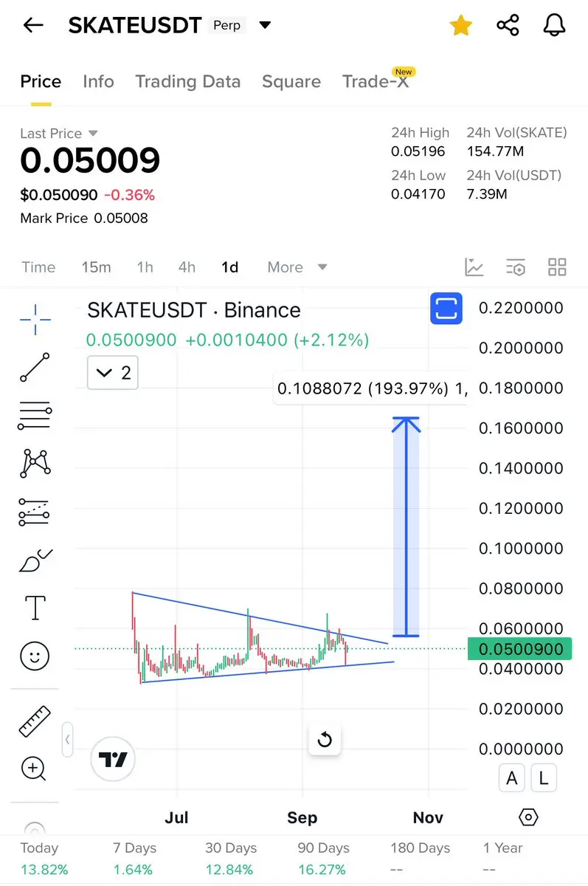Click the 24h Low value 0.04170
The height and width of the screenshot is (886, 588).
tap(418, 194)
